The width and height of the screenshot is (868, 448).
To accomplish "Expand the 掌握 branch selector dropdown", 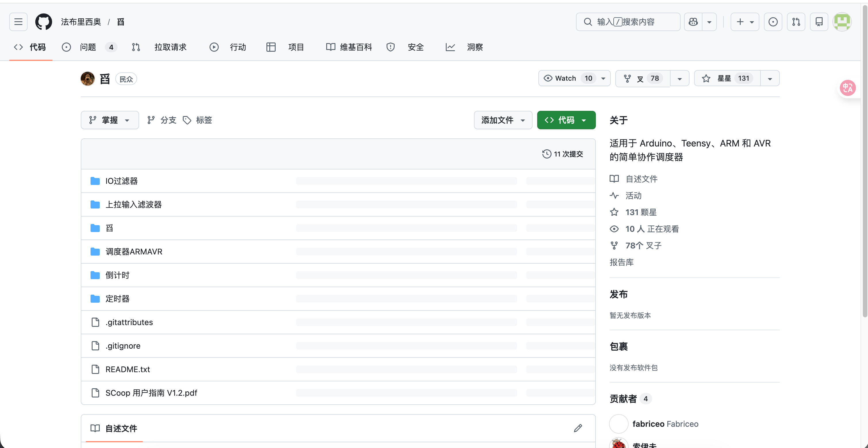I will point(110,120).
